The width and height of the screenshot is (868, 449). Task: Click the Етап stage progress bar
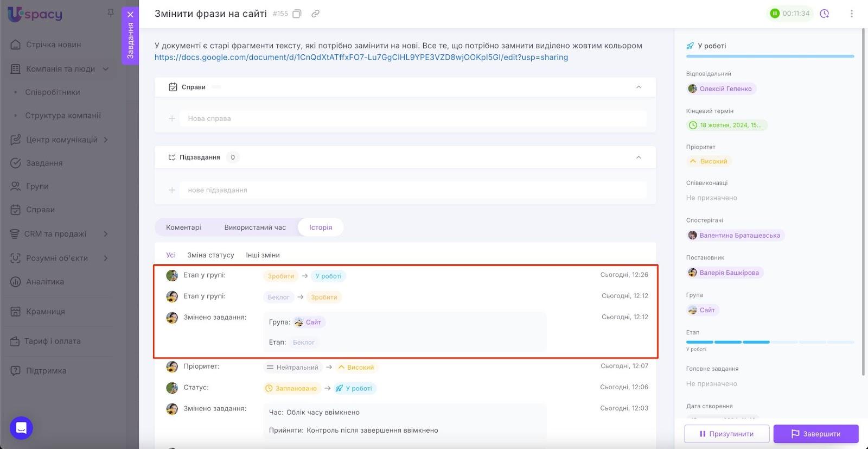click(x=770, y=342)
